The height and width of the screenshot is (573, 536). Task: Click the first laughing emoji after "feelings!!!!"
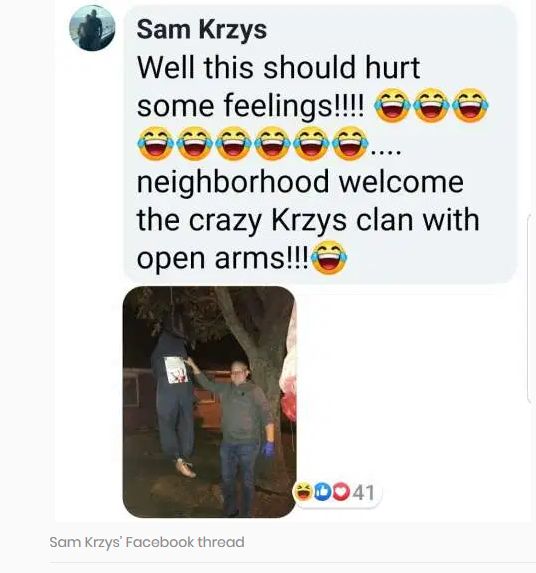pos(392,105)
